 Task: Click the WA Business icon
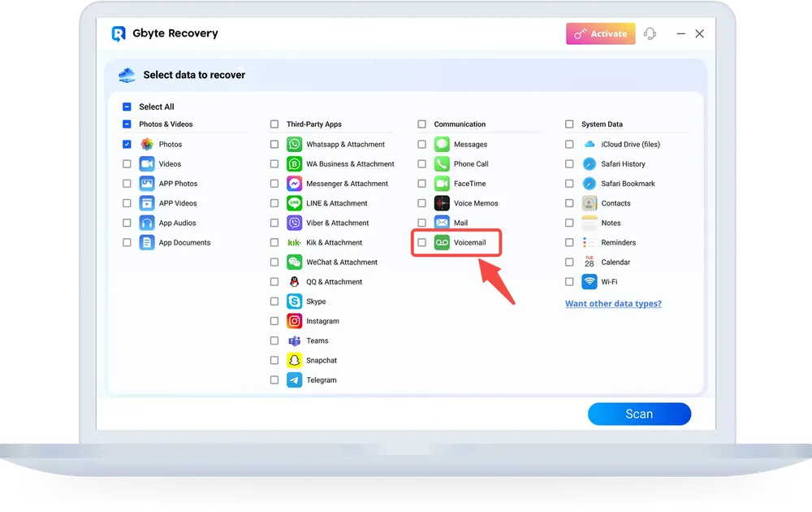pos(294,163)
